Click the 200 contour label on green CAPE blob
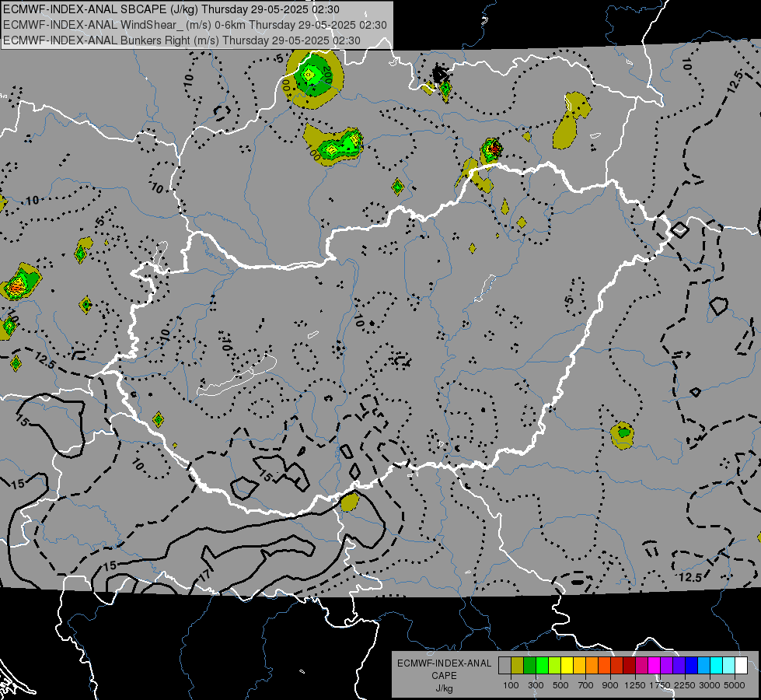The height and width of the screenshot is (700, 761). (326, 75)
